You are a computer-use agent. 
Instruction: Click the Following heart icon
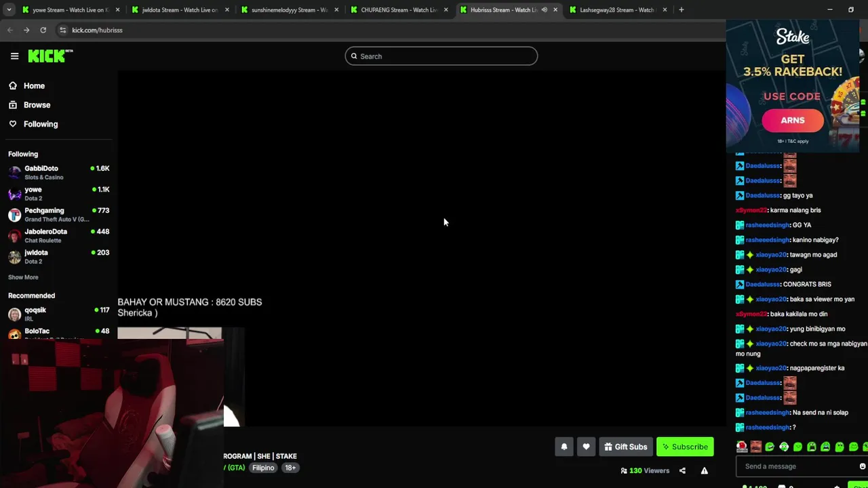(13, 124)
